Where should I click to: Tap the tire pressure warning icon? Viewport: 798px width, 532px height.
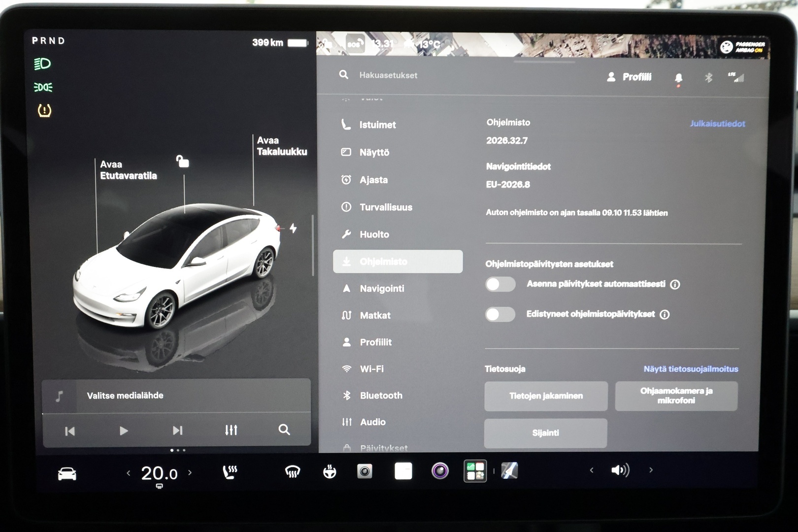(44, 110)
